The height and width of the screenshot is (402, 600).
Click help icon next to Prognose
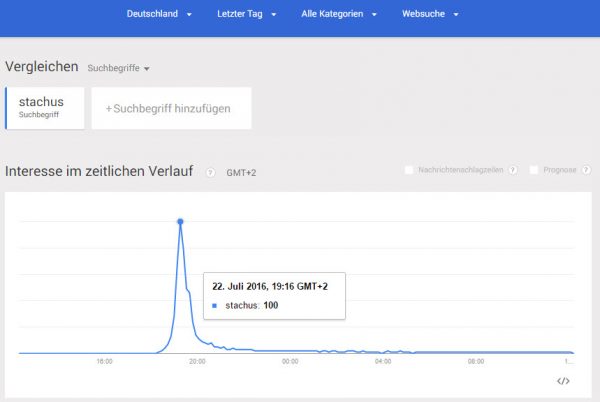(x=585, y=170)
